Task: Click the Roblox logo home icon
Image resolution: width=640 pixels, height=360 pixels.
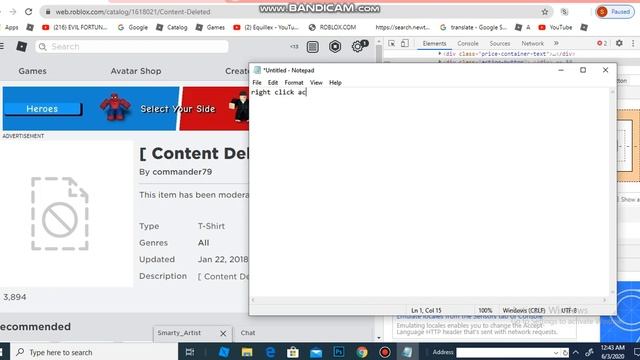Action: (22, 47)
